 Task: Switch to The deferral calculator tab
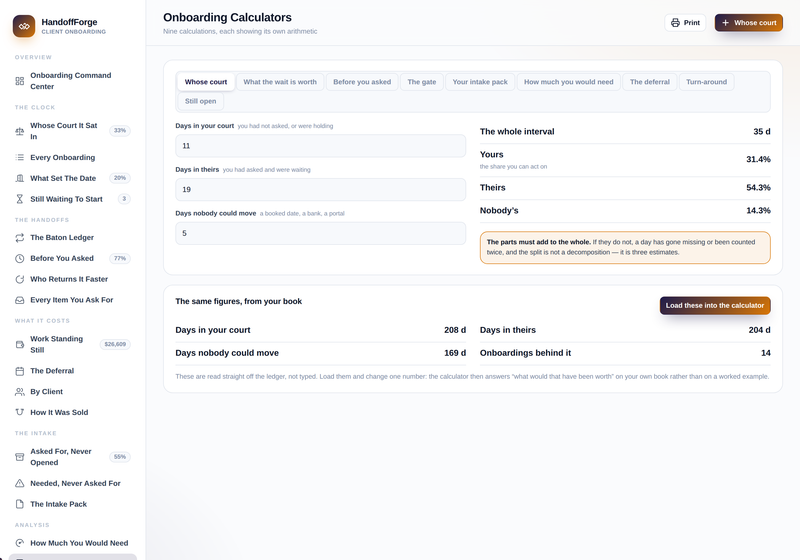point(649,82)
